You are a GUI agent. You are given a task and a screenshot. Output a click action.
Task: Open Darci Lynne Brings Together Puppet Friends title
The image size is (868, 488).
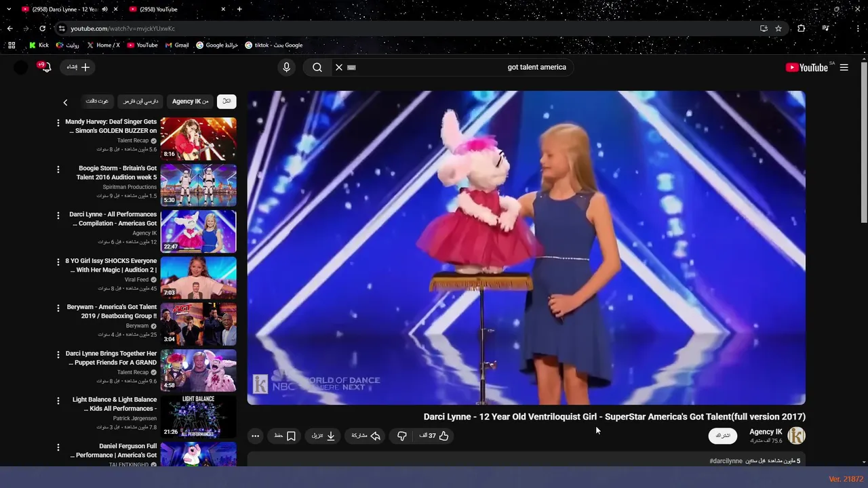coord(111,358)
